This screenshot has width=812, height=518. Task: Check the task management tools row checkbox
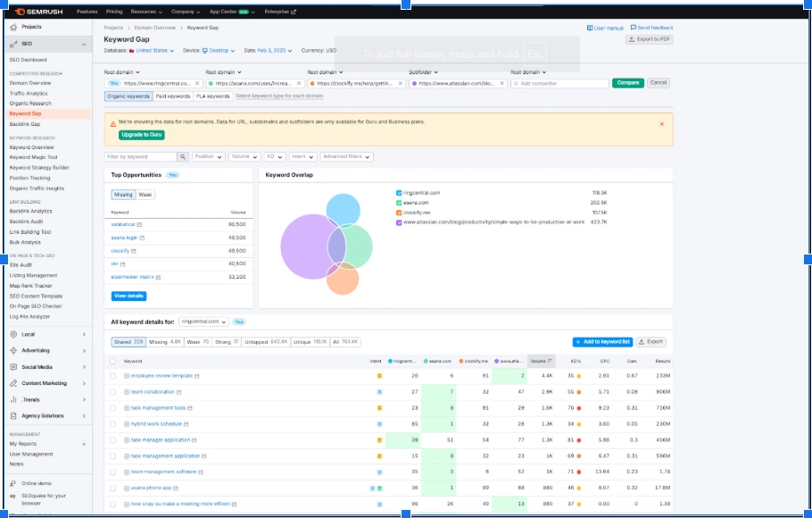113,408
